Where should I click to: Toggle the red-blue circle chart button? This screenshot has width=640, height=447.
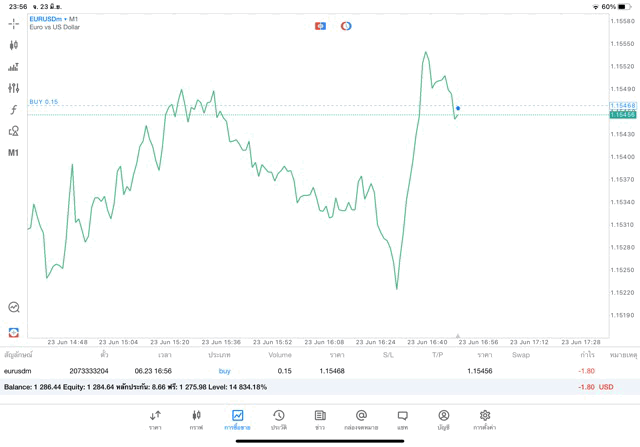346,26
